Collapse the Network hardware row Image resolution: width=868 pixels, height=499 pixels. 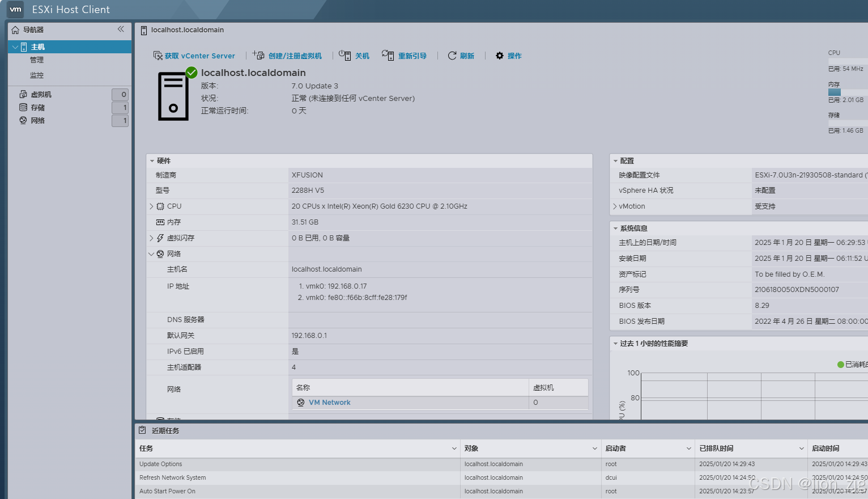[x=151, y=254]
